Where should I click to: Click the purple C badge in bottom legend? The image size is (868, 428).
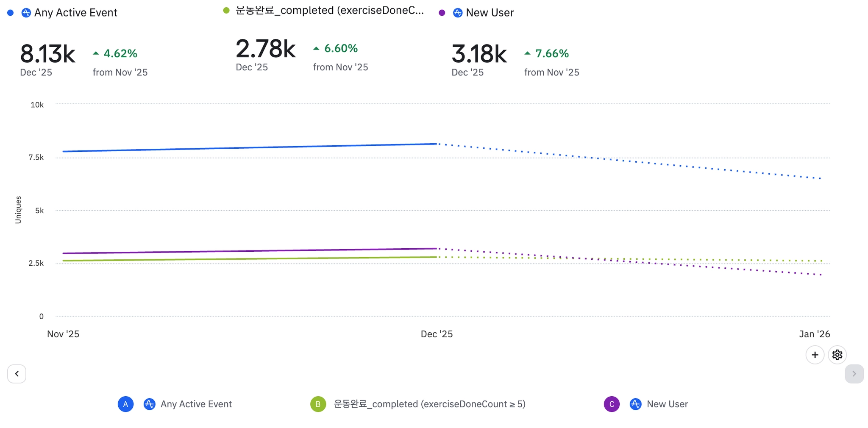[611, 404]
